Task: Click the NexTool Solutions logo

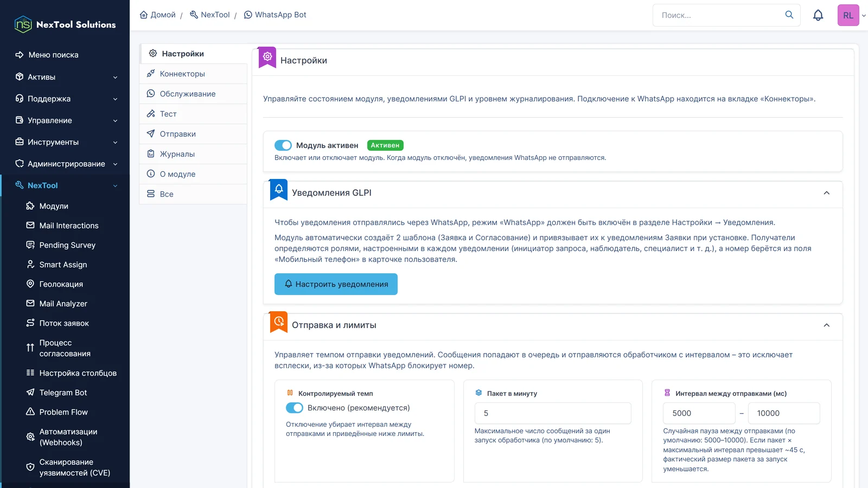Action: pyautogui.click(x=65, y=24)
